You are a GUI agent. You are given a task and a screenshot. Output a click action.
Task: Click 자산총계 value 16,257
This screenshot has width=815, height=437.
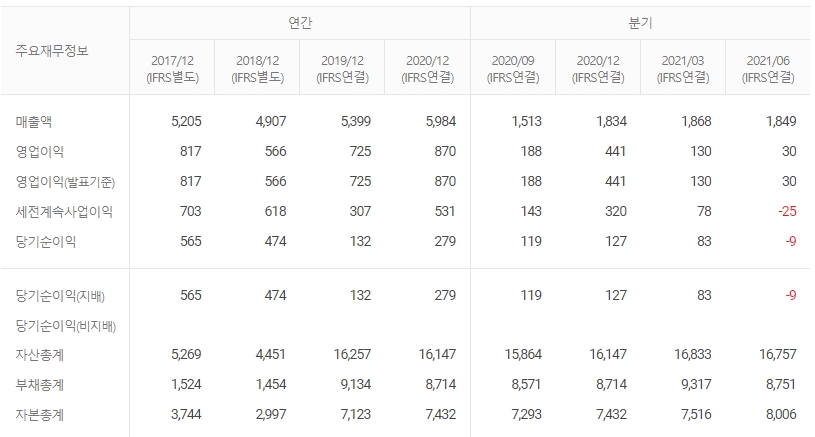(352, 355)
